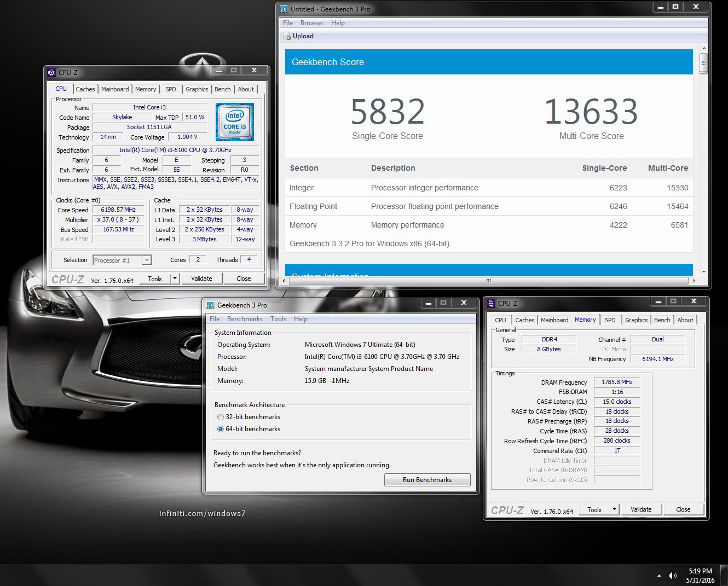Click horizontal scrollbar in Geekbench results window
Viewport: 728px width, 586px height.
(x=488, y=281)
